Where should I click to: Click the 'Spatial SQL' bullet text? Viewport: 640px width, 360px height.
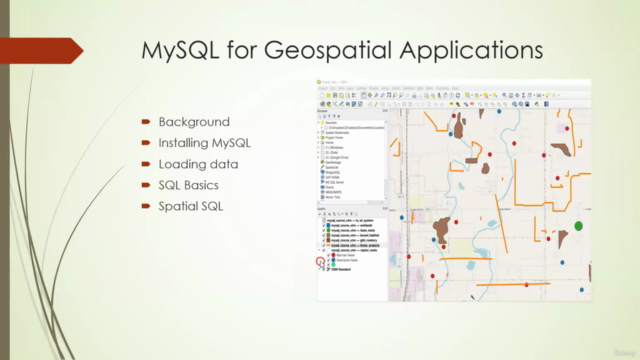pos(191,206)
